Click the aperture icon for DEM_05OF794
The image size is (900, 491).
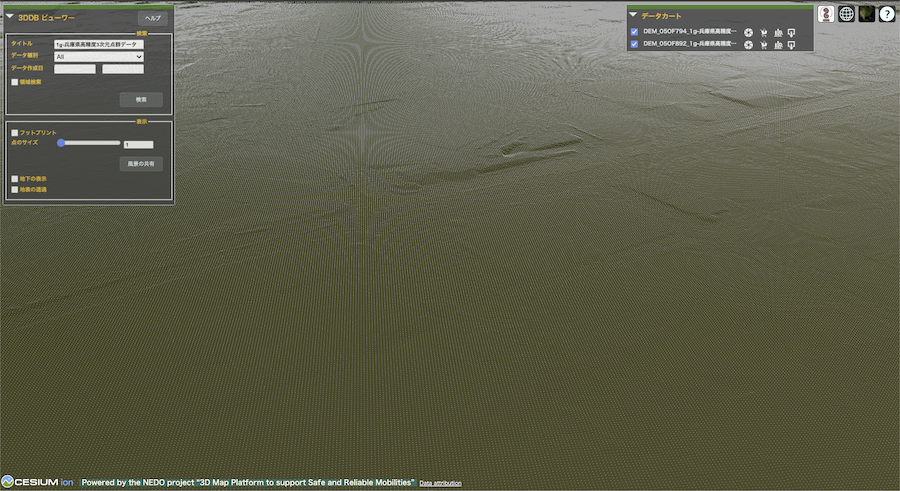tap(748, 32)
